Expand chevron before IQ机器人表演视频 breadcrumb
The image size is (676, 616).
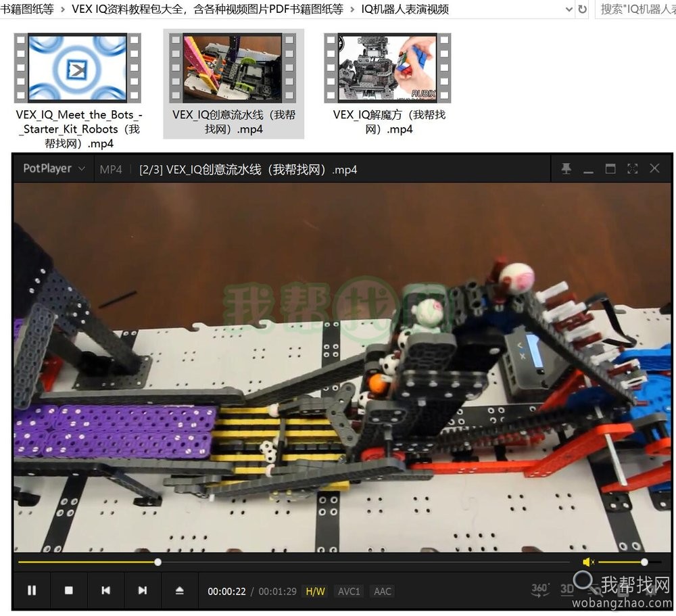pos(352,9)
